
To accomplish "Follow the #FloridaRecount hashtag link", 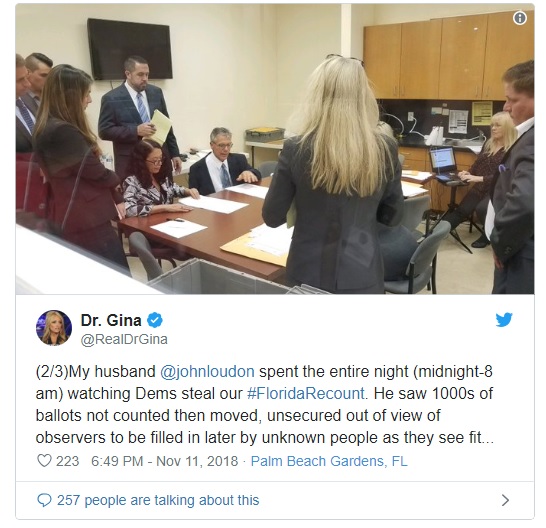I will tap(306, 393).
